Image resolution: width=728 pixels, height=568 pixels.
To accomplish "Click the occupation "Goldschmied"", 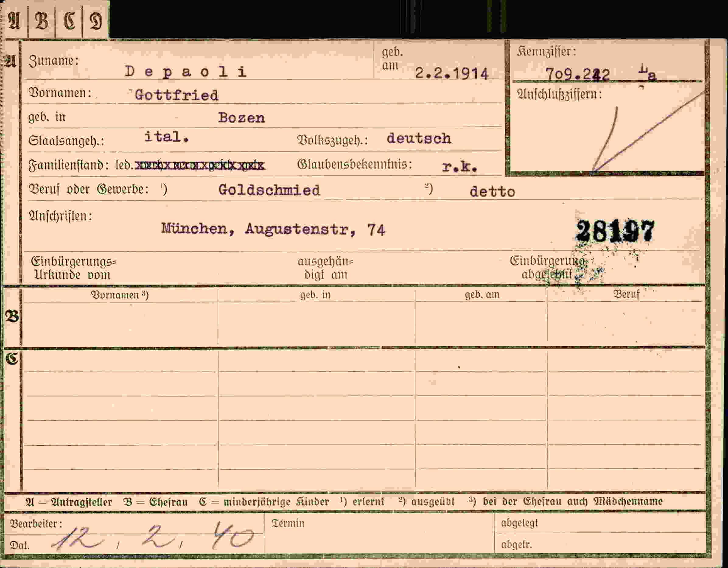I will click(x=269, y=190).
